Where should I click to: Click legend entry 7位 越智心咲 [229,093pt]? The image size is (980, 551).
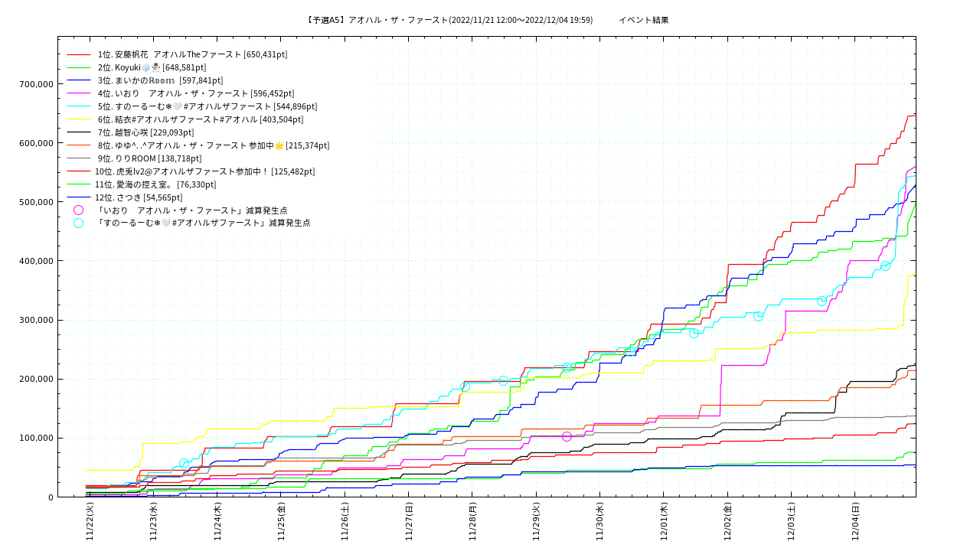click(145, 132)
